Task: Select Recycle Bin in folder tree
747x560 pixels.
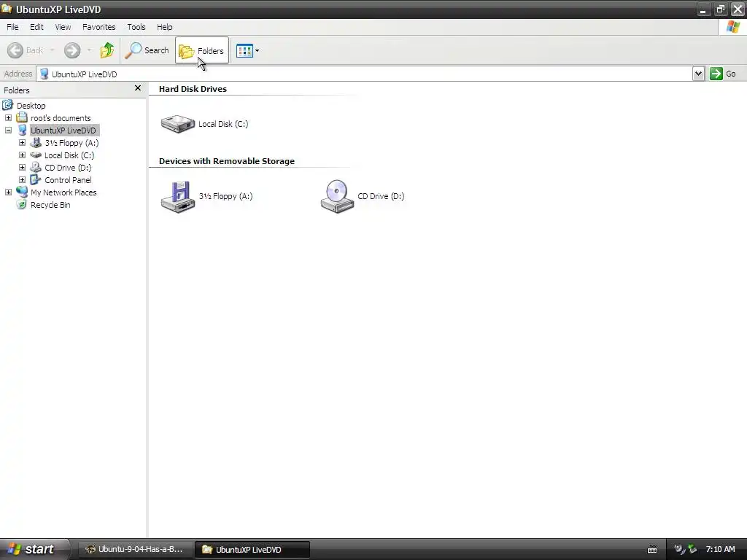Action: point(50,205)
